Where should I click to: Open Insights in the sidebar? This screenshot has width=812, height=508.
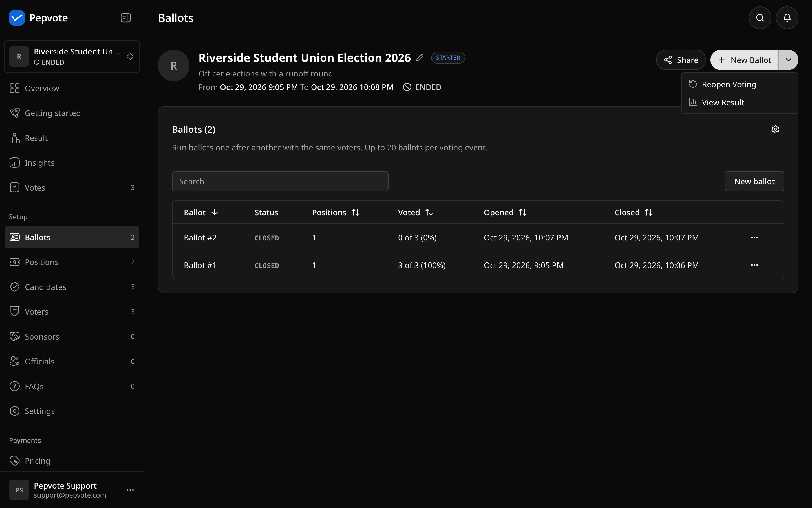72,163
